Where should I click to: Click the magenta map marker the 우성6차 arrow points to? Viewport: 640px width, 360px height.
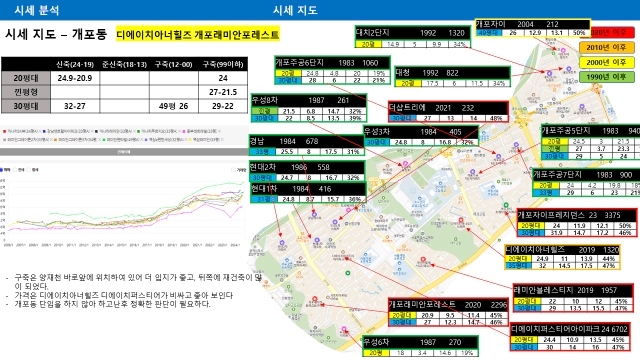coord(344,329)
